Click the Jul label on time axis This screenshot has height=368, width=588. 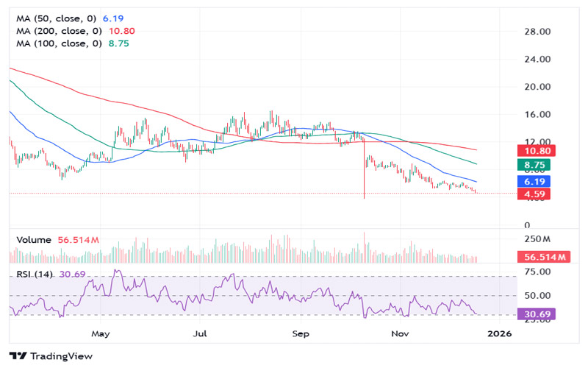click(200, 333)
